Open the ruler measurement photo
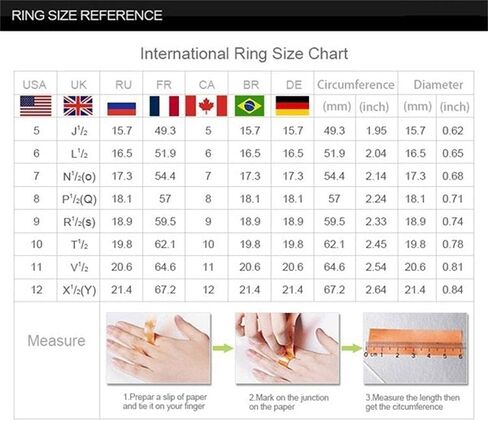 point(416,348)
